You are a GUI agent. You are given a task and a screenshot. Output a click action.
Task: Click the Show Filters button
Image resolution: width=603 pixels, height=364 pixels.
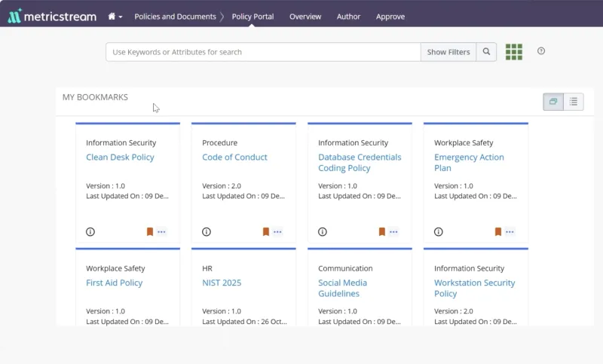point(448,52)
